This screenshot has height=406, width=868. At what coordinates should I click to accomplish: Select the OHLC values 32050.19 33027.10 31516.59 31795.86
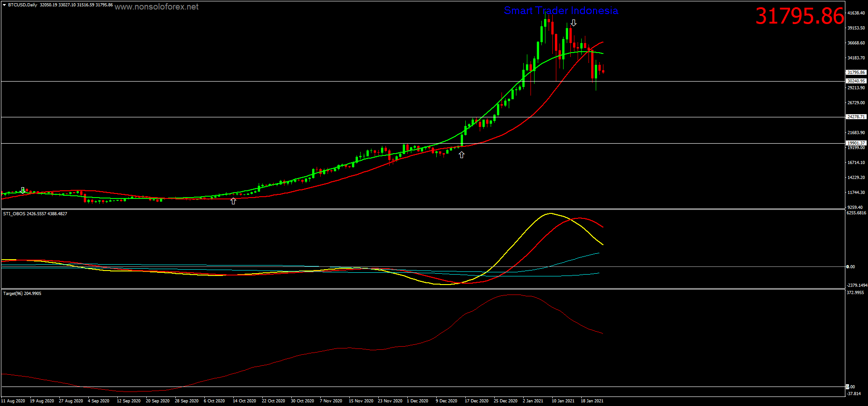76,5
